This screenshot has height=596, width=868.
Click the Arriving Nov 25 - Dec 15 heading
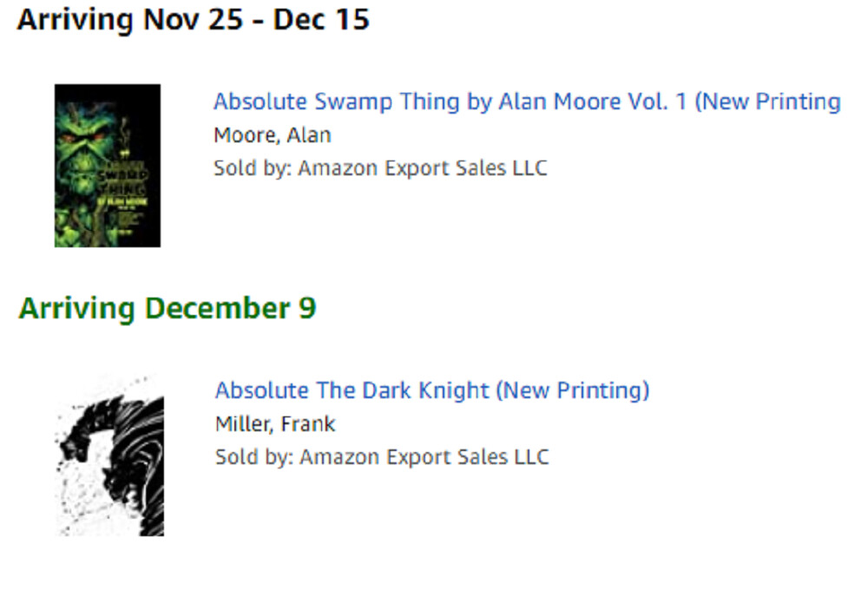(193, 20)
